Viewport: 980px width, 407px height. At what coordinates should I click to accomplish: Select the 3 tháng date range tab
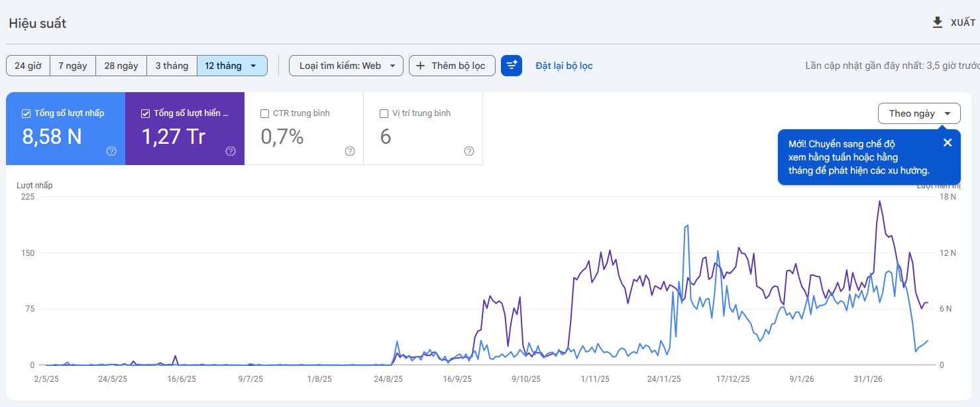pos(172,65)
